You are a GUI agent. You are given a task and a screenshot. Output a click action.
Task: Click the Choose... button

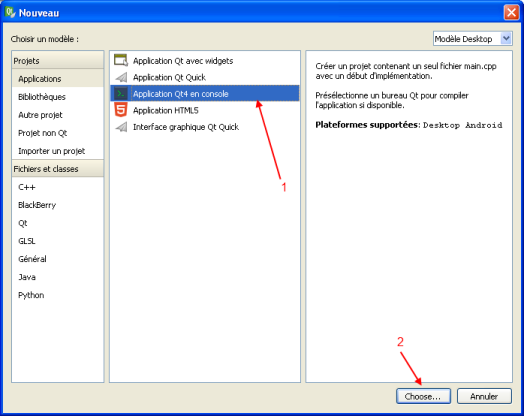[x=423, y=396]
